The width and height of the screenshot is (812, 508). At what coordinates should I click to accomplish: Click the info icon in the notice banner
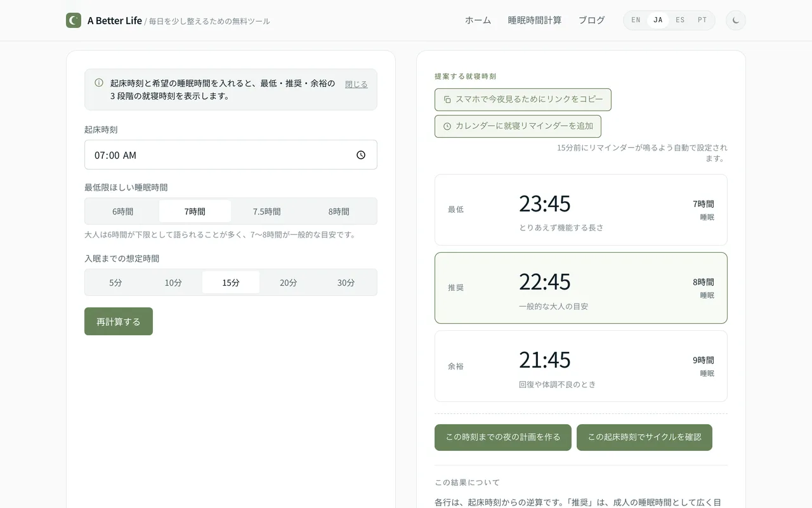pos(99,83)
